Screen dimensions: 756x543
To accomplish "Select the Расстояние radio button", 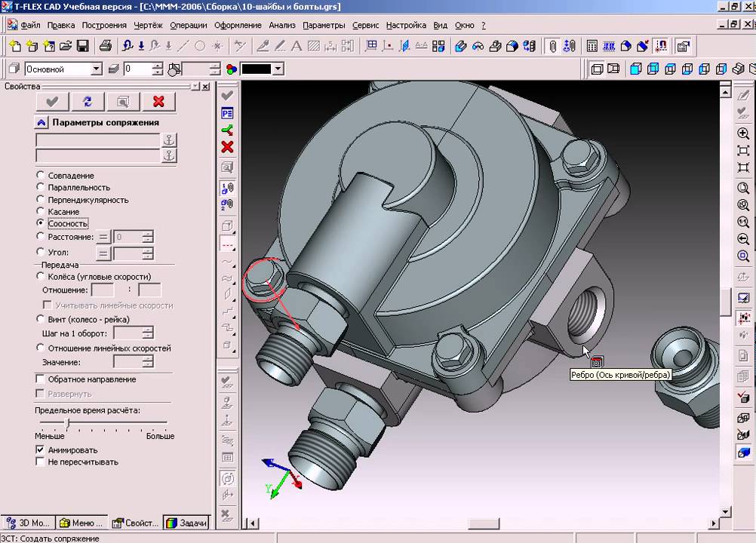I will click(x=41, y=237).
